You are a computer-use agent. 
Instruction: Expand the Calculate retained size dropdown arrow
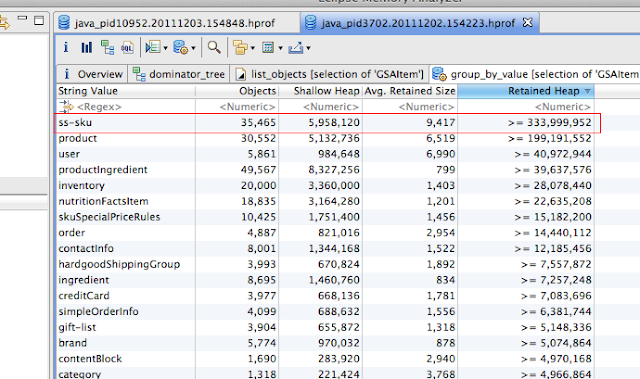[280, 48]
